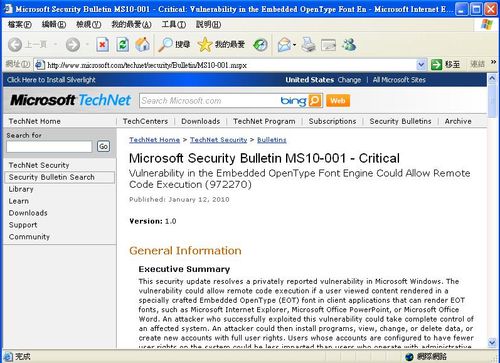Go forward with the Forward arrow button
The width and height of the screenshot is (500, 363).
pyautogui.click(x=73, y=45)
